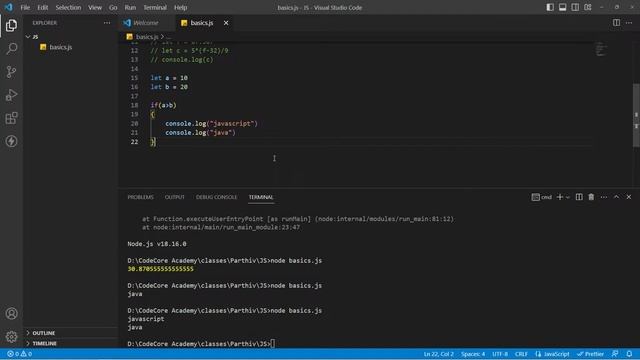Screen dimensions: 640x360
Task: Open the Search view icon
Action: [x=11, y=49]
